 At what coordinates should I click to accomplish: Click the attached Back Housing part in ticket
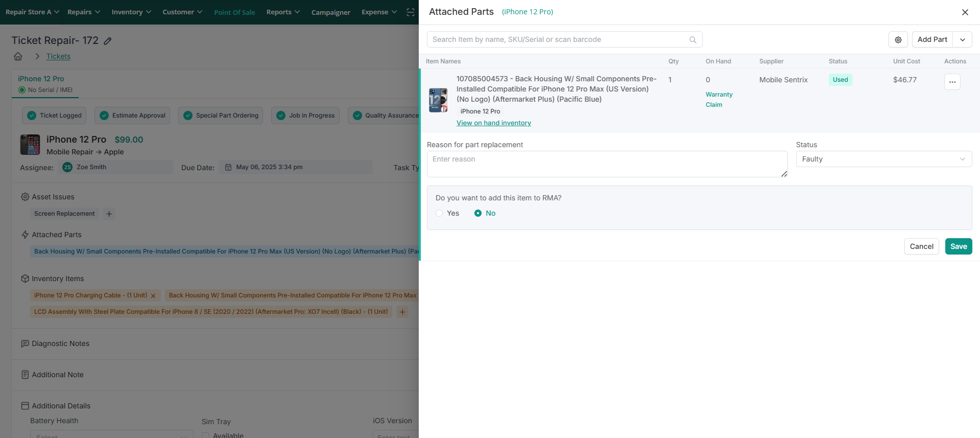225,251
